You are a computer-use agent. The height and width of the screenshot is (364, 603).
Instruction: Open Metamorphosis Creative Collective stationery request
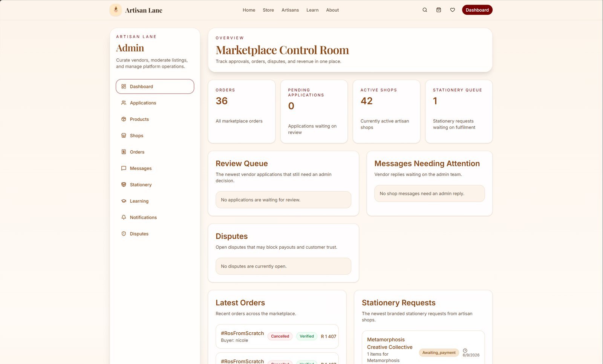click(390, 343)
